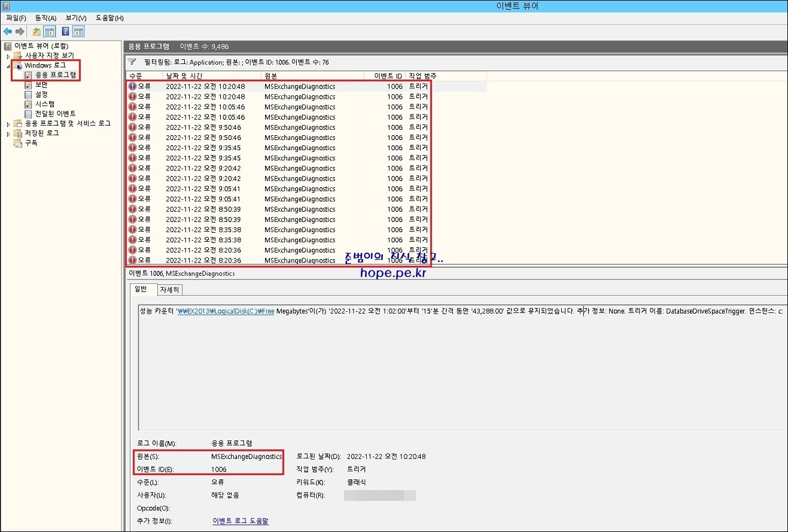Click the Up one level folder icon
788x532 pixels.
[37, 31]
